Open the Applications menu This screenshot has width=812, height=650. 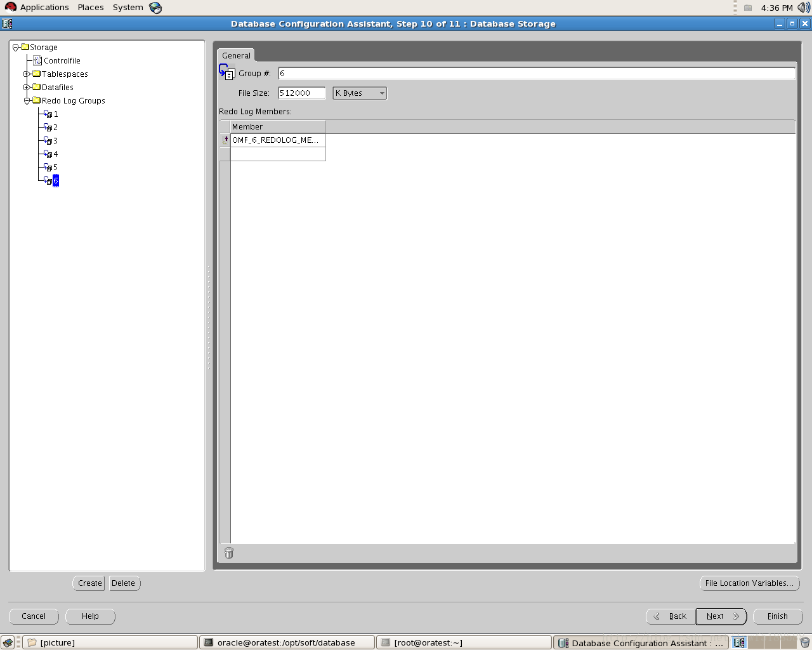(x=44, y=8)
